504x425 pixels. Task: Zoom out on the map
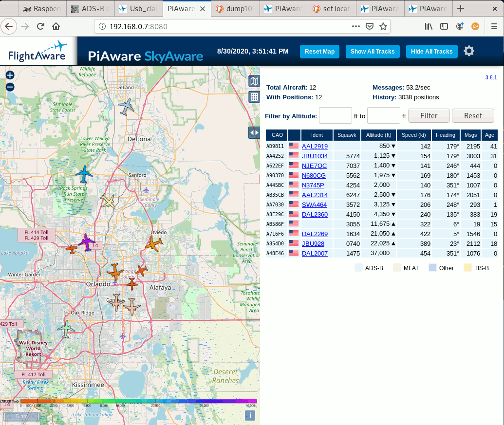pyautogui.click(x=10, y=87)
